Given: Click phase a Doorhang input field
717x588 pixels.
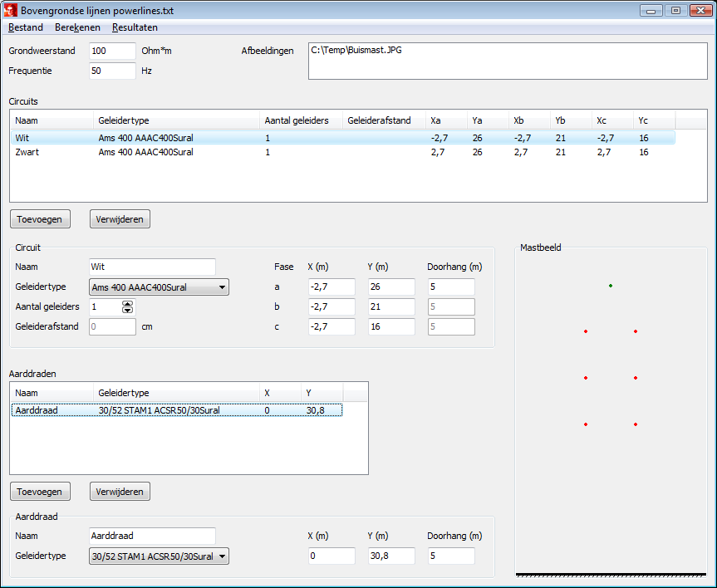Looking at the screenshot, I should [451, 287].
